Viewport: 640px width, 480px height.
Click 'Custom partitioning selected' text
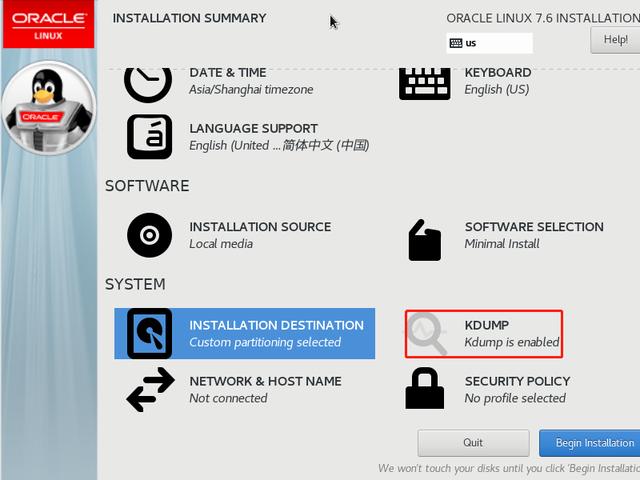coord(265,342)
